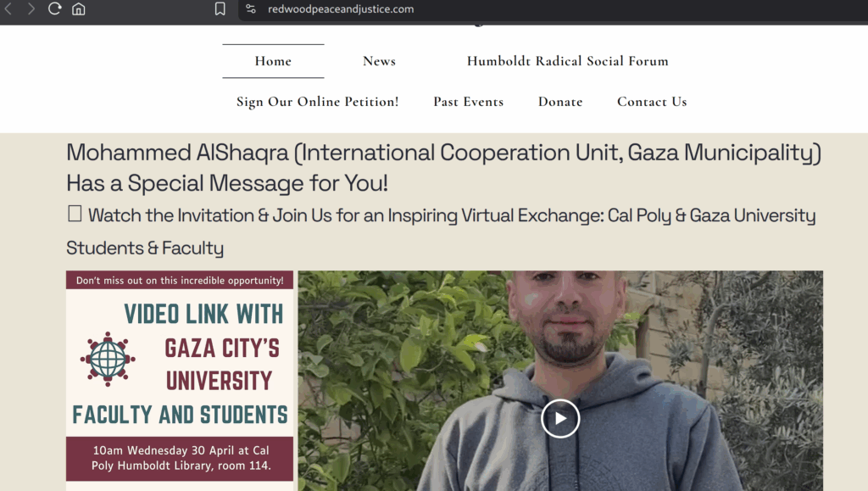Go to the browser home icon

79,8
